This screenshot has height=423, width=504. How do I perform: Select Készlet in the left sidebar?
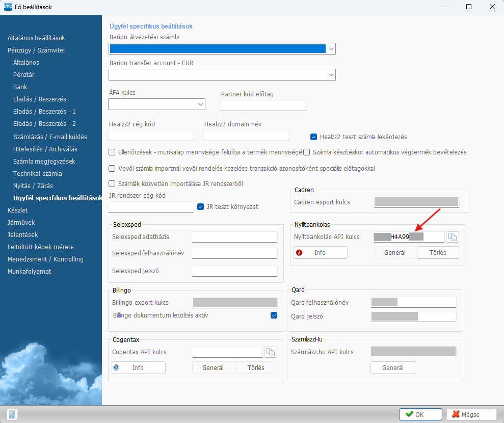(17, 210)
